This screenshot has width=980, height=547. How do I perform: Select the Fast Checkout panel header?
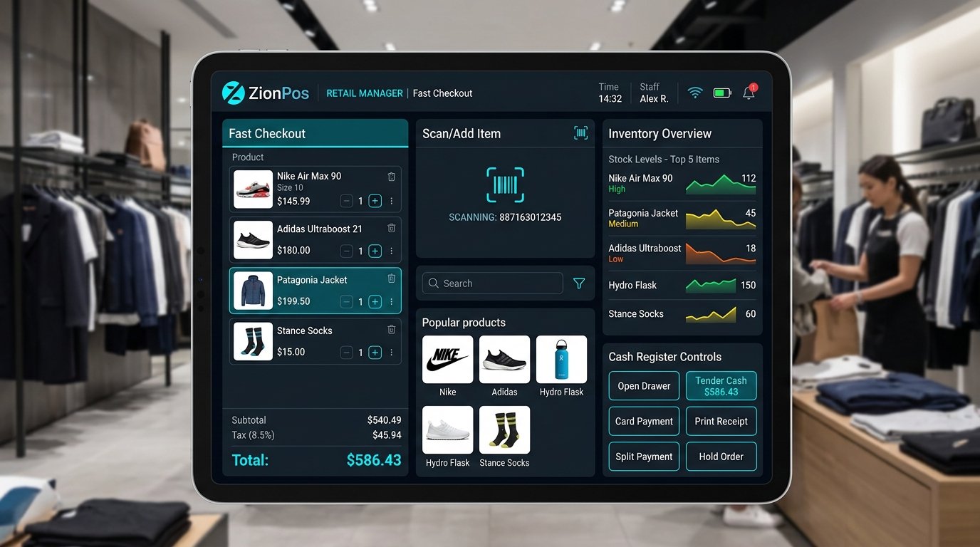pyautogui.click(x=315, y=133)
